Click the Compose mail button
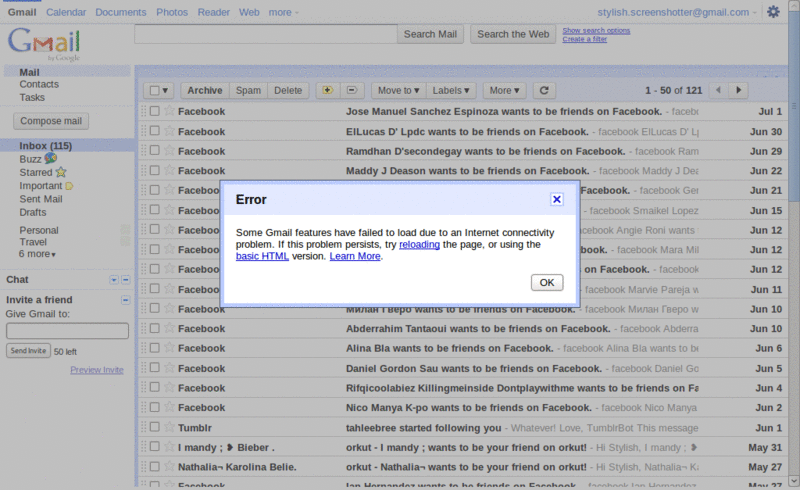The image size is (800, 490). coord(51,121)
